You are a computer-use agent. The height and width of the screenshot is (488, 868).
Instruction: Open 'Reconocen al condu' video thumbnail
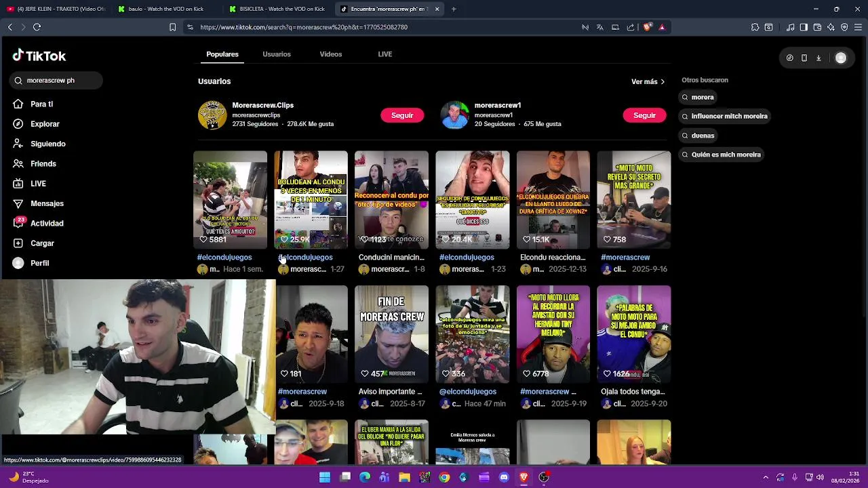(391, 200)
